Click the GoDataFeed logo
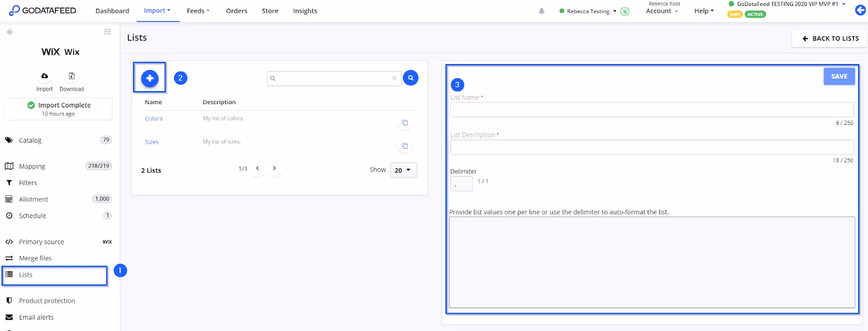Image resolution: width=868 pixels, height=331 pixels. [x=42, y=10]
